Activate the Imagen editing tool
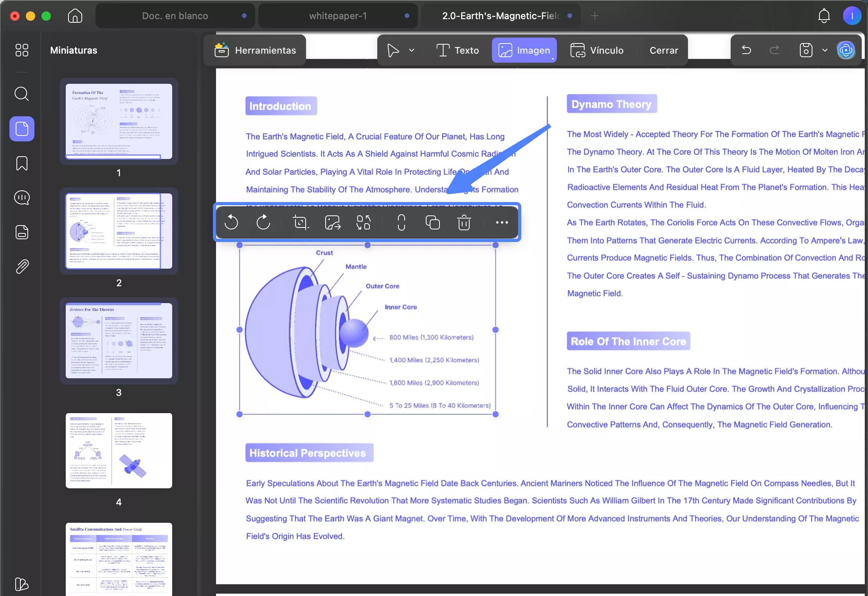Viewport: 868px width, 596px height. (x=524, y=51)
